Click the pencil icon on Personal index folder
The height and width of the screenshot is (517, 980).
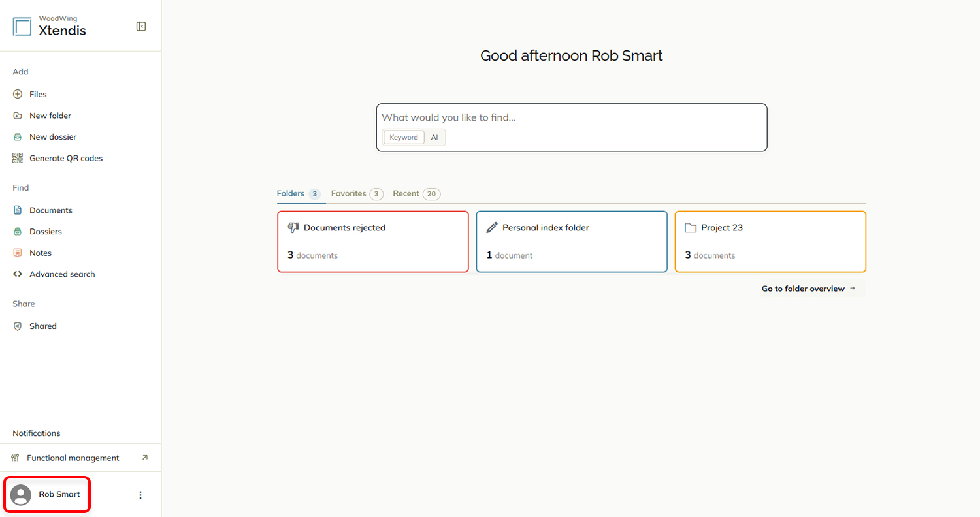coord(492,228)
